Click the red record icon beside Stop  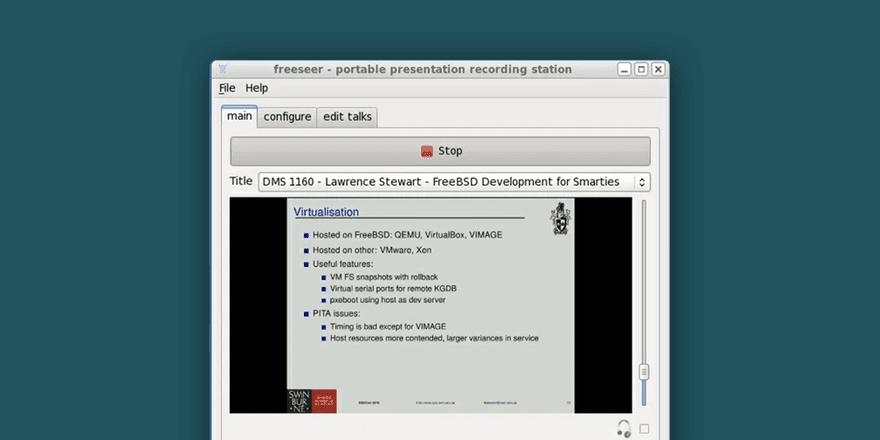[x=426, y=152]
